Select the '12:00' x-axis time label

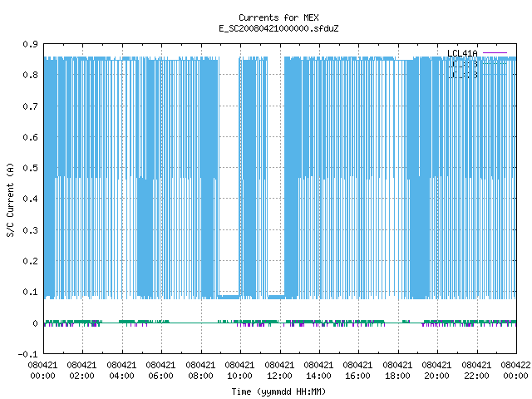click(279, 377)
